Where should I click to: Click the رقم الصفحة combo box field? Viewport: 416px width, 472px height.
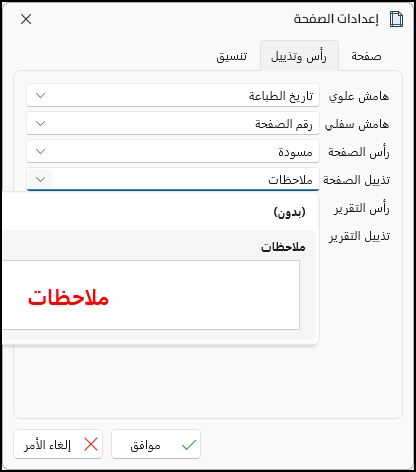tap(173, 123)
